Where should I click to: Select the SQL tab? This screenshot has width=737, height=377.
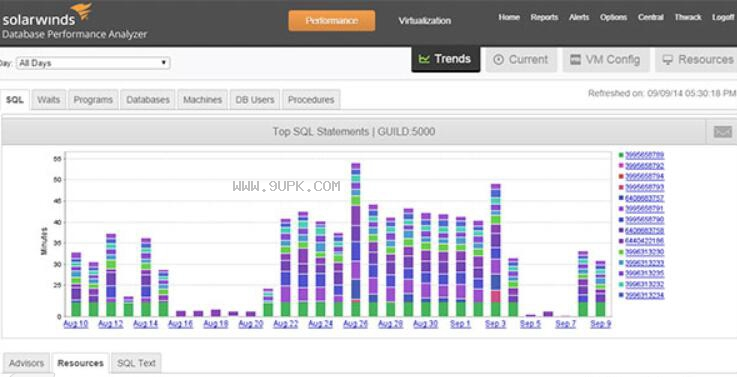click(x=15, y=100)
